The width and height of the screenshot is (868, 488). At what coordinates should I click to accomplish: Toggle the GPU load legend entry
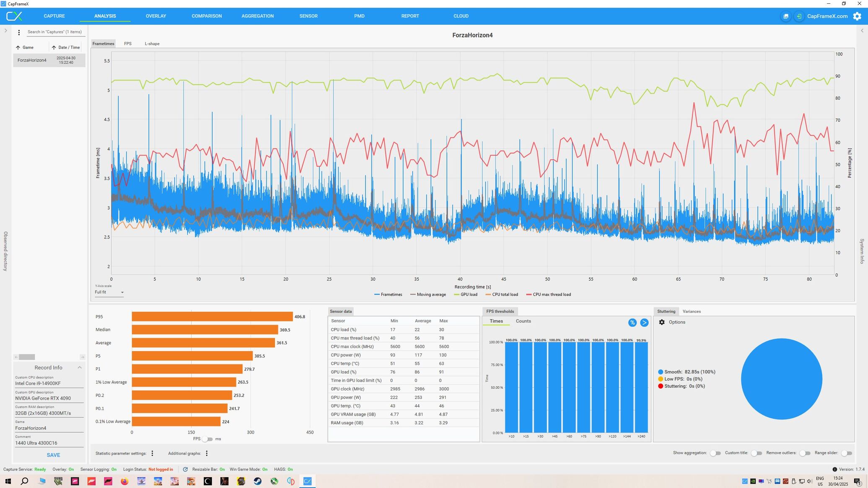coord(466,294)
